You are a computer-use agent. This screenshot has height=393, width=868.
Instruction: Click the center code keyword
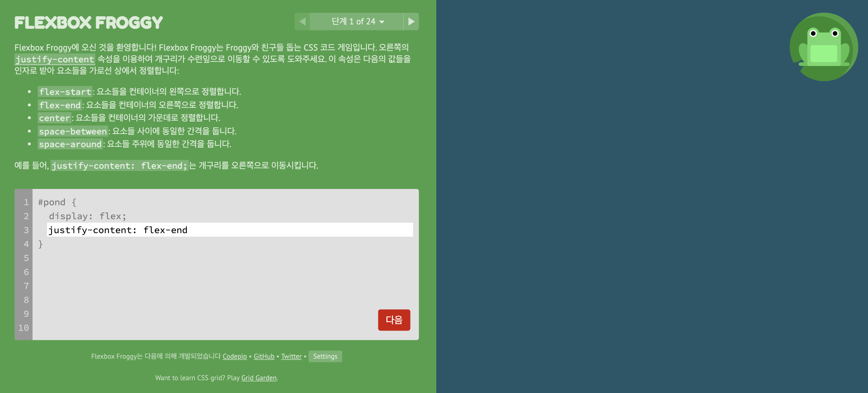(x=54, y=118)
